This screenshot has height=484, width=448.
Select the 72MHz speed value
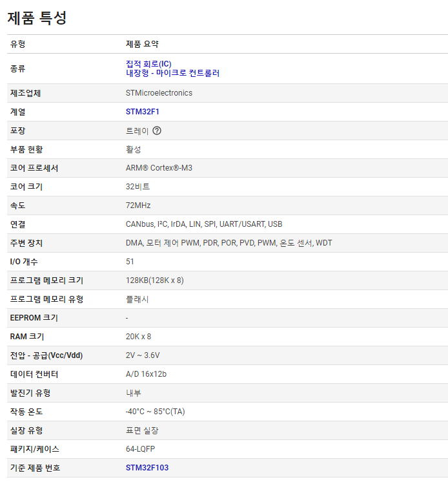tap(138, 205)
